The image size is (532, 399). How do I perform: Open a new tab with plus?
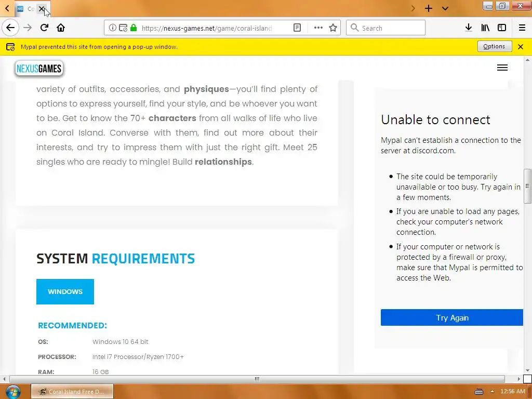point(429,8)
